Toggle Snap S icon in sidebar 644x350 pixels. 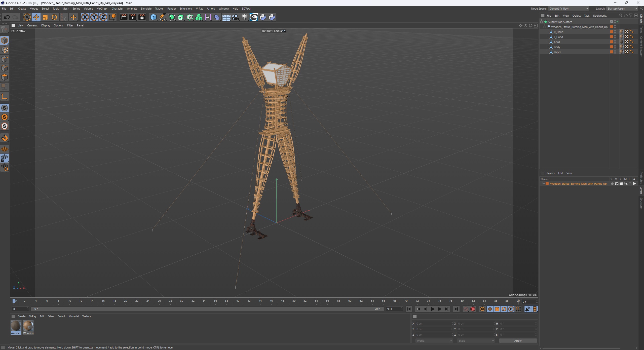(5, 108)
